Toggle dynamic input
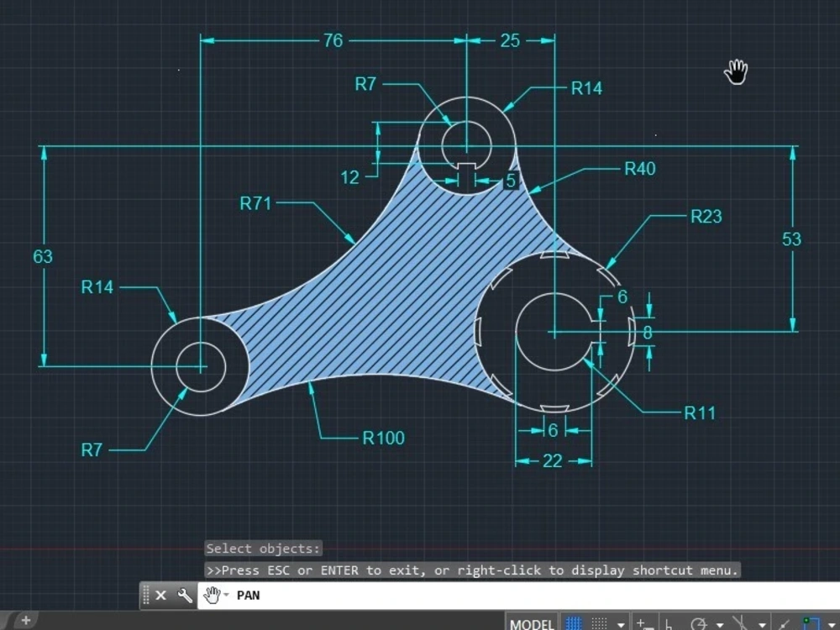The height and width of the screenshot is (630, 840). [x=644, y=623]
